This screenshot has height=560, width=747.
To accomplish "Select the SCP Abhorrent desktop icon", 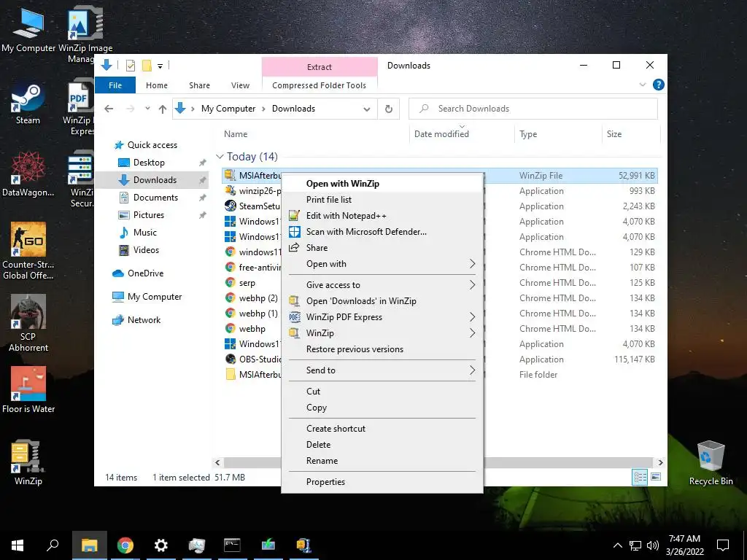I will point(28,323).
